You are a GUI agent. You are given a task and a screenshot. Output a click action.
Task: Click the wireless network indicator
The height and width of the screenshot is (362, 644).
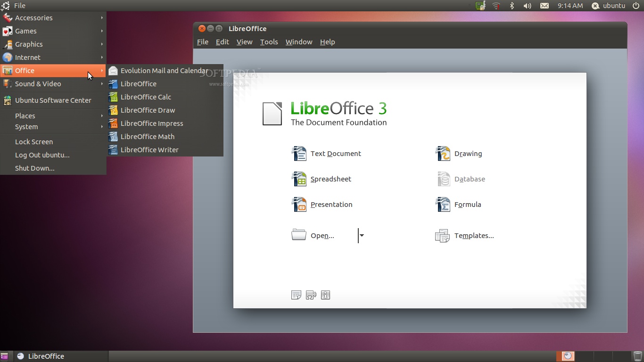(496, 6)
